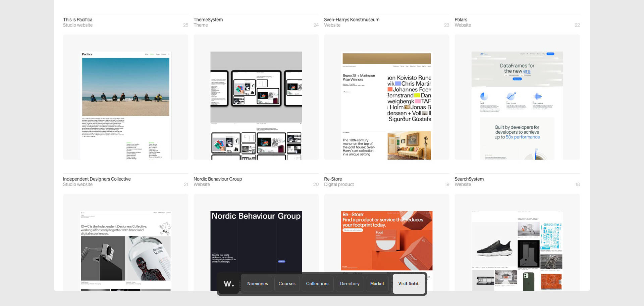The height and width of the screenshot is (306, 644).
Task: Open the Re-Store title link
Action: [x=333, y=179]
